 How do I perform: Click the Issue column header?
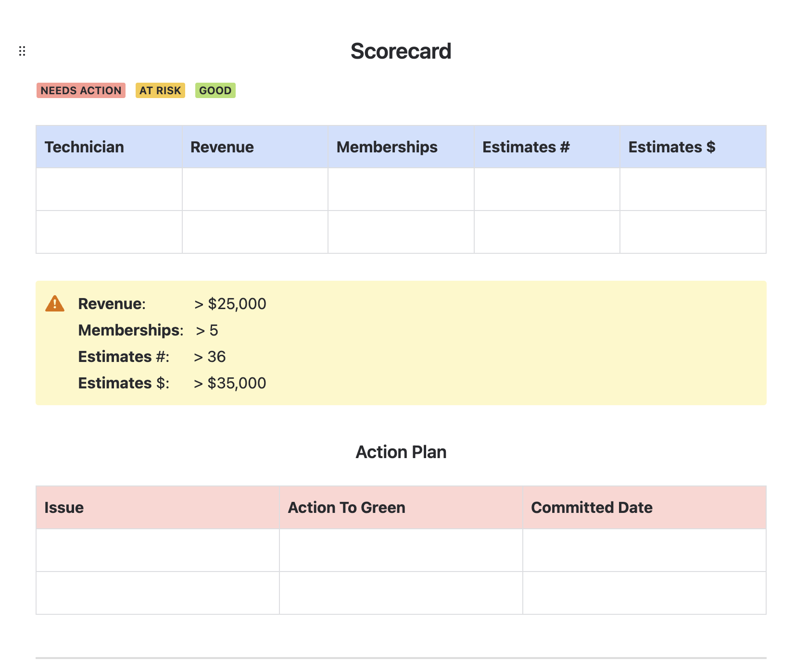coord(64,508)
